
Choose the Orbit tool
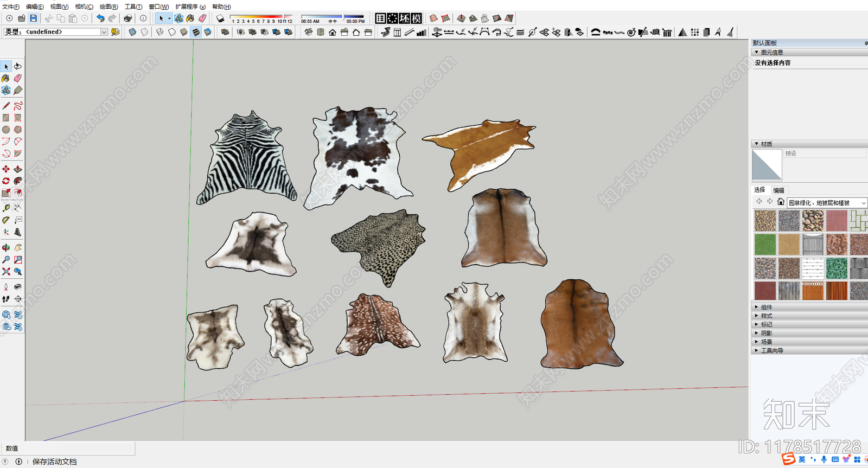click(6, 248)
